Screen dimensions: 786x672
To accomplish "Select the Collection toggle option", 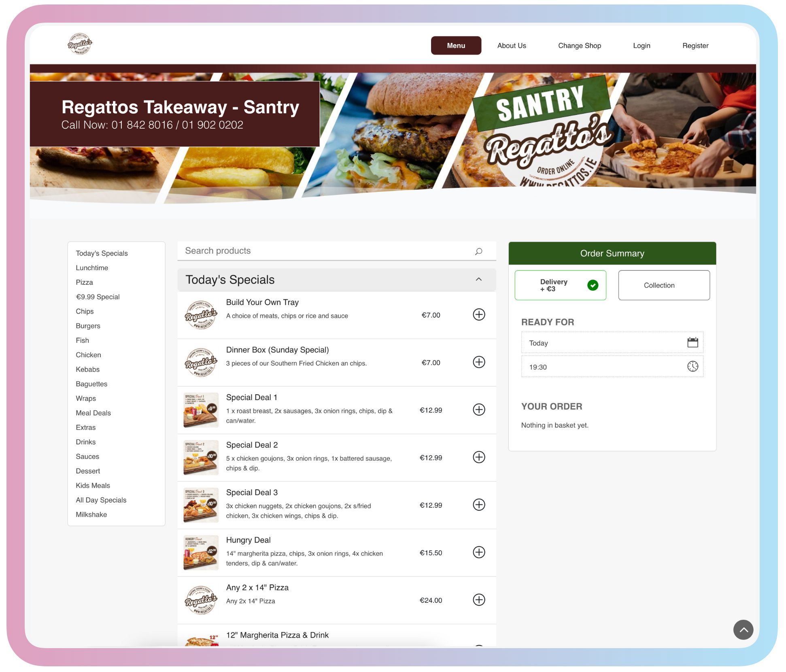I will point(659,285).
